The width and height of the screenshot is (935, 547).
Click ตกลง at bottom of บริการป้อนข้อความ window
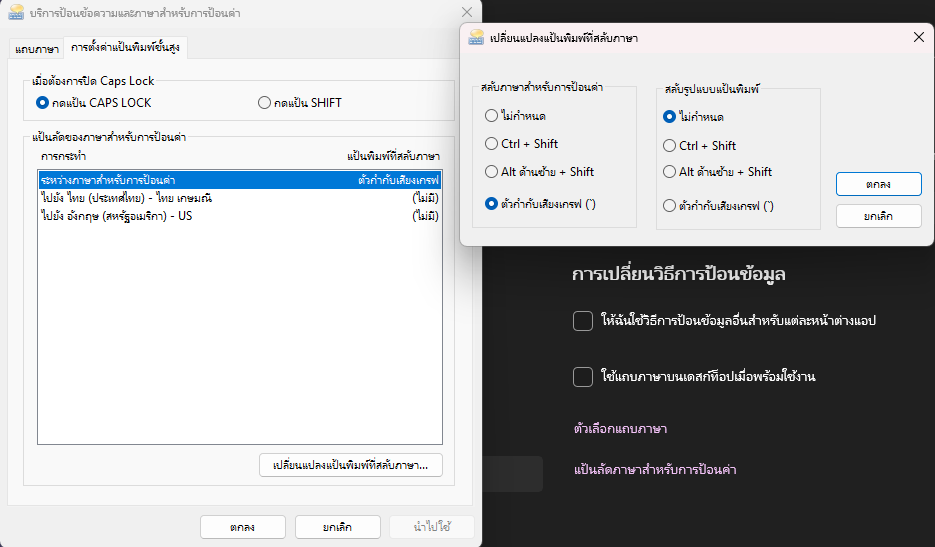[x=243, y=527]
